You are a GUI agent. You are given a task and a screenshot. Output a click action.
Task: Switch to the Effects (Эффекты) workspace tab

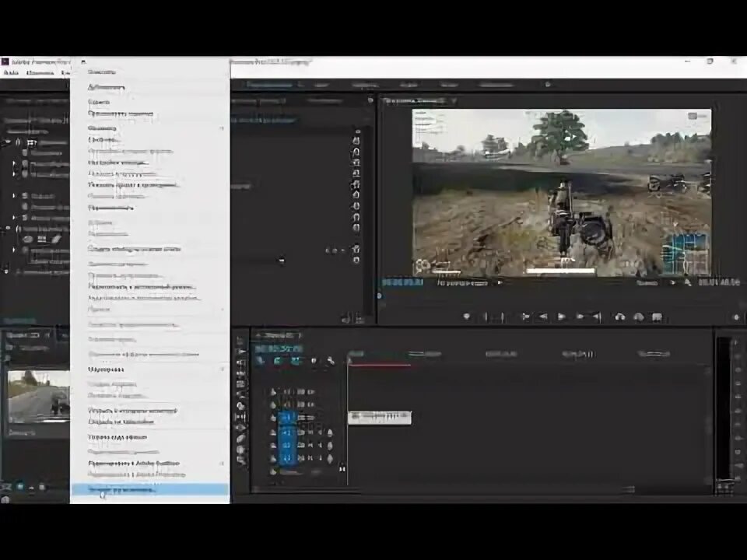[x=365, y=85]
